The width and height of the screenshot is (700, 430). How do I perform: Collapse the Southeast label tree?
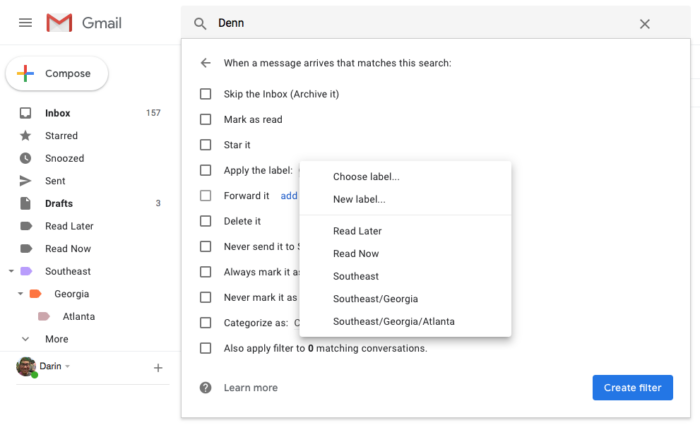[11, 271]
